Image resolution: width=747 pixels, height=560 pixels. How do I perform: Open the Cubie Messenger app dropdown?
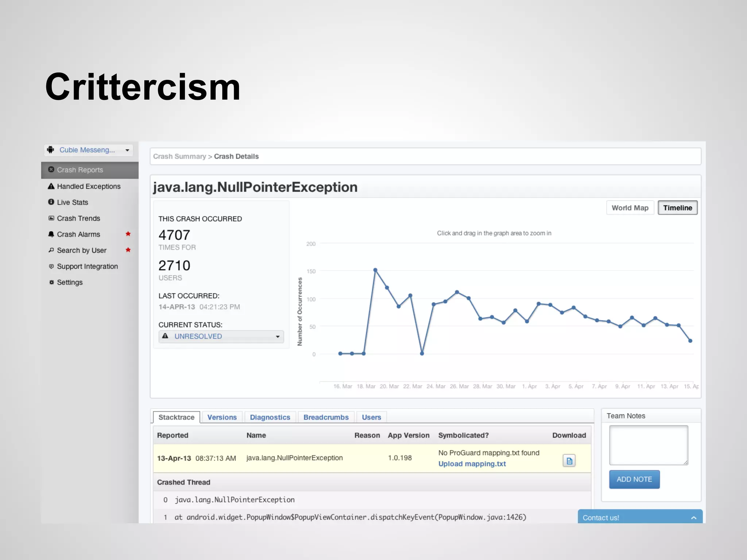pyautogui.click(x=89, y=150)
